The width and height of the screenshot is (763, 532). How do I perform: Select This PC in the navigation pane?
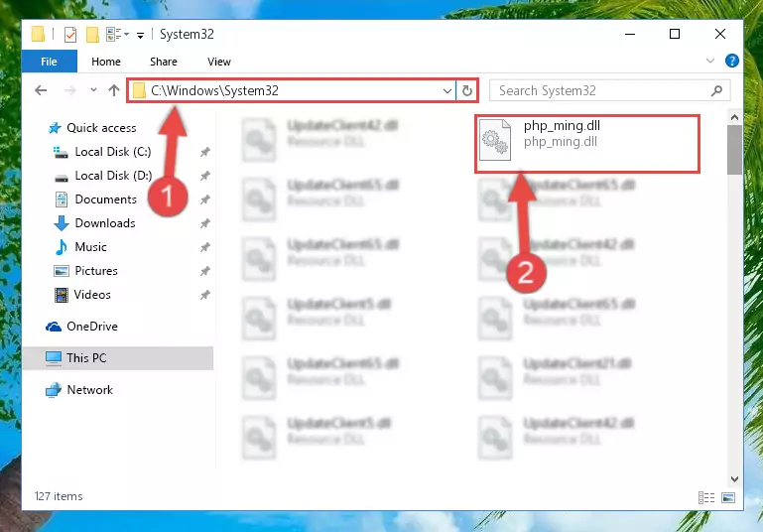pos(118,358)
